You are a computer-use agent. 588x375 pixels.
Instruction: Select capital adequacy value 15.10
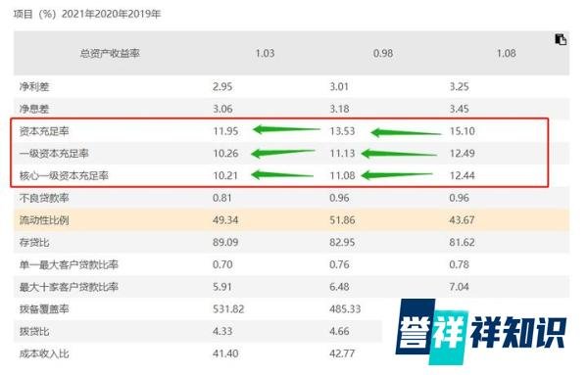(463, 131)
